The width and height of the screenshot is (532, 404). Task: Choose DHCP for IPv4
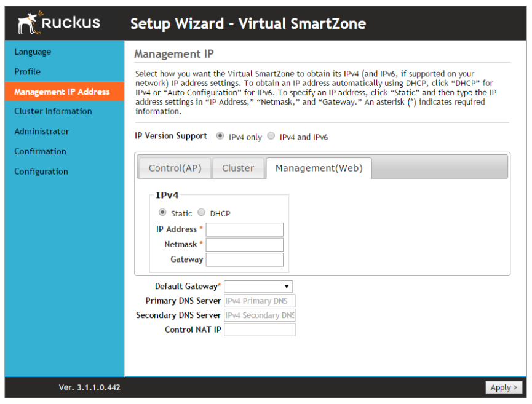tap(202, 212)
